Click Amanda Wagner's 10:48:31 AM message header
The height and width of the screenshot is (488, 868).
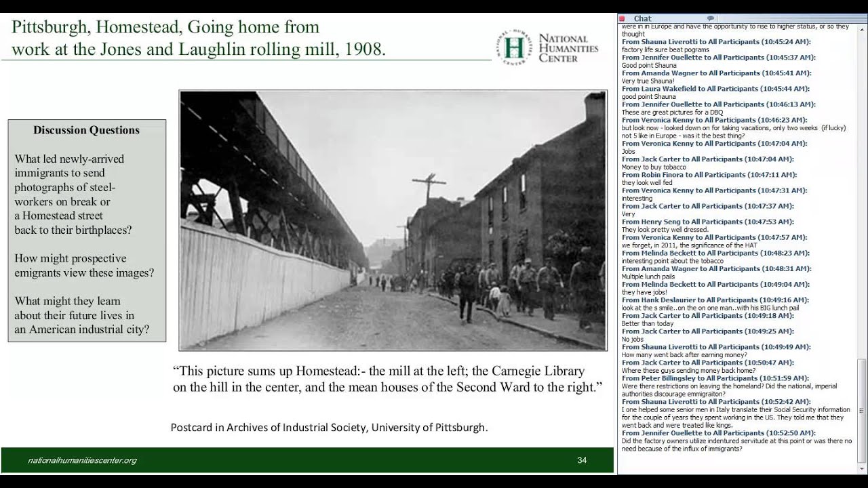pyautogui.click(x=716, y=268)
